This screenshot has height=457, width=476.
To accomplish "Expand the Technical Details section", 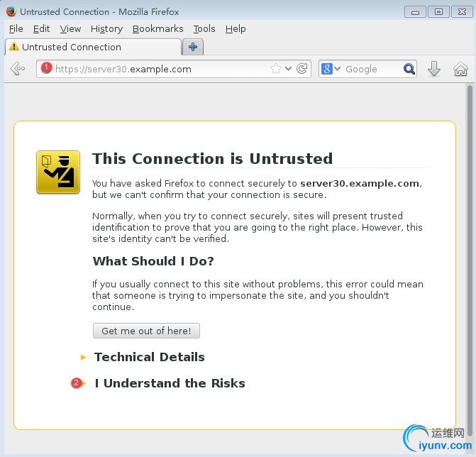I will pyautogui.click(x=150, y=357).
